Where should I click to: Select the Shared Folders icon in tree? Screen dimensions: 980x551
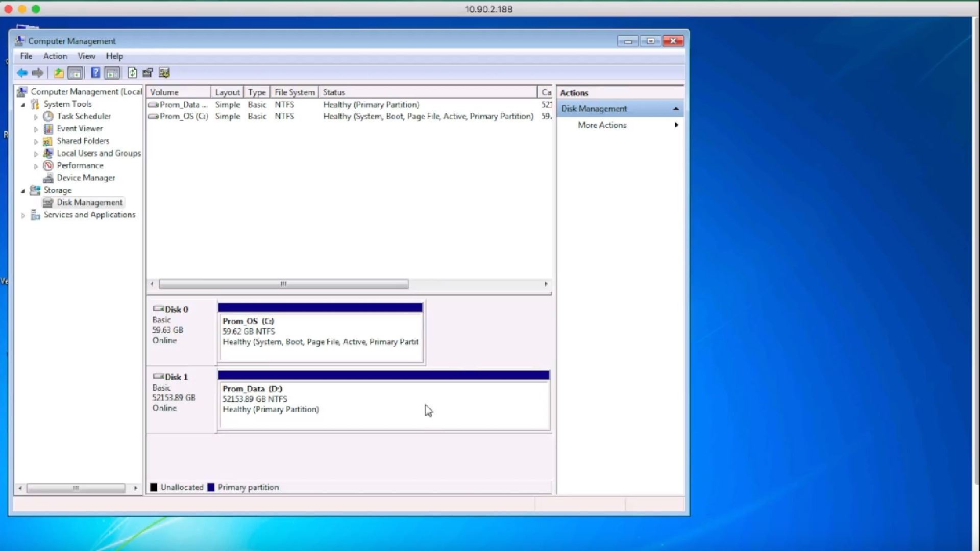coord(48,141)
